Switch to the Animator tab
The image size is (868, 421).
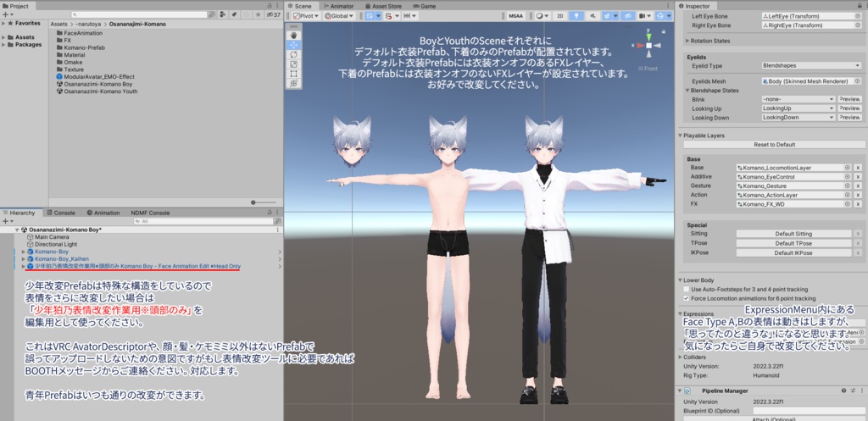(338, 6)
